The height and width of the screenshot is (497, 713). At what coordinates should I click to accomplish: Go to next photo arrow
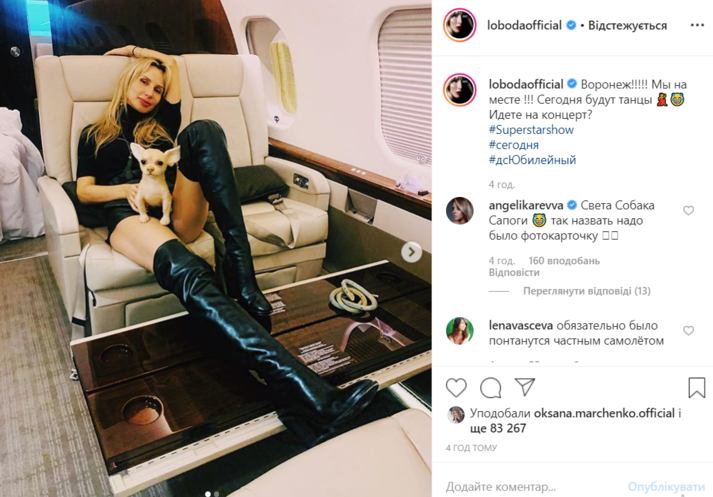tap(412, 252)
